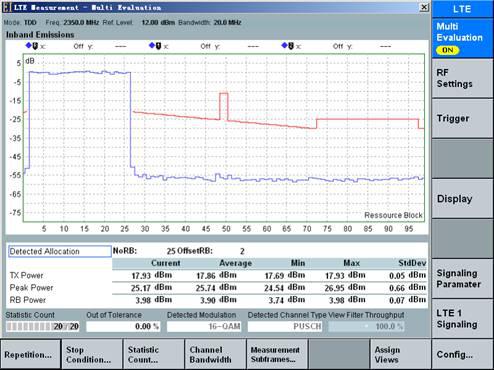Click the x-axis tick label 50

tap(226, 229)
